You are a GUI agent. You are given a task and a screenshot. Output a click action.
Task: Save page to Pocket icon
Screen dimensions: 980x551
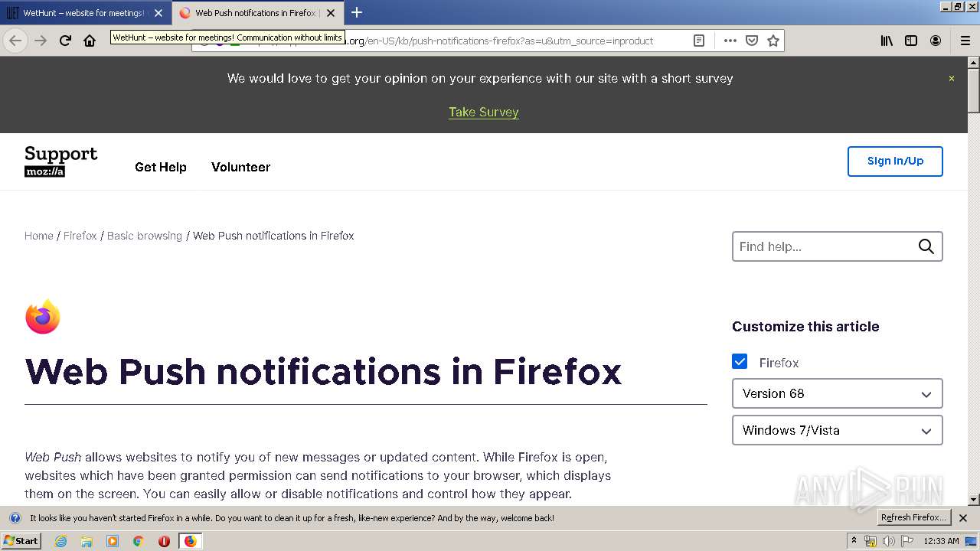coord(752,41)
